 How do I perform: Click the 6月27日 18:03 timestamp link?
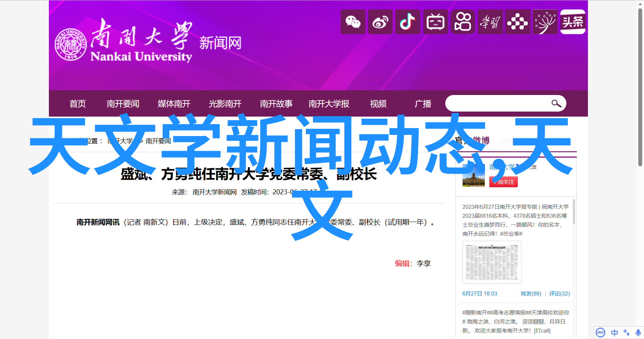tap(480, 294)
